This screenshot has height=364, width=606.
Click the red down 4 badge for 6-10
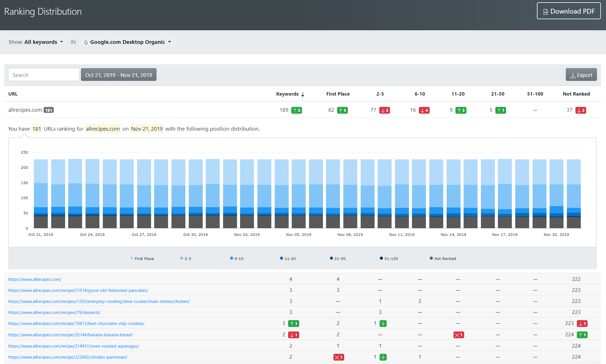[424, 110]
